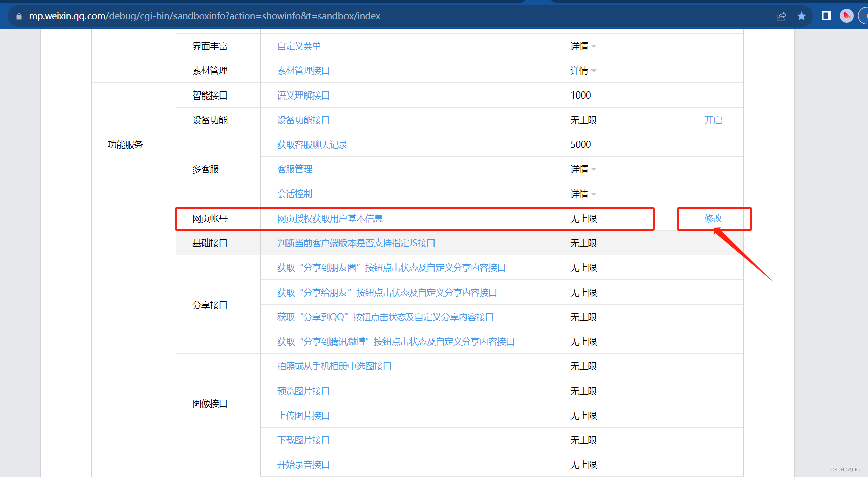The height and width of the screenshot is (477, 868).
Task: Toggle the browser side panel icon
Action: (x=826, y=16)
